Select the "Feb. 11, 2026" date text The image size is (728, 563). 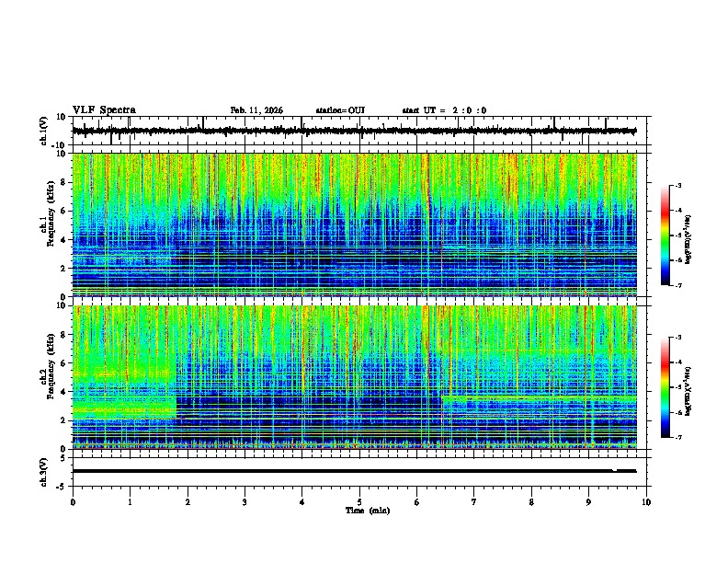click(x=256, y=110)
